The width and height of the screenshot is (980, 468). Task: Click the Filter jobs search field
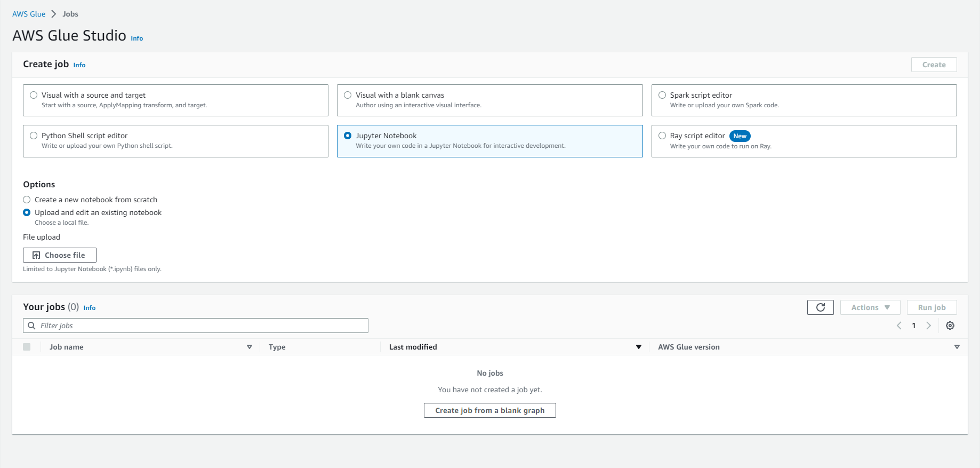click(196, 326)
